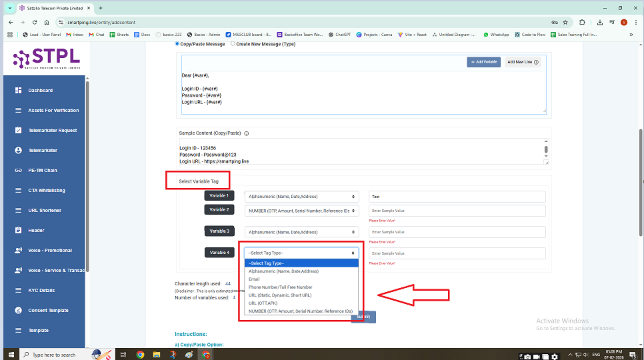Click the Dashboard grid icon in sidebar
This screenshot has height=360, width=644.
[x=19, y=91]
